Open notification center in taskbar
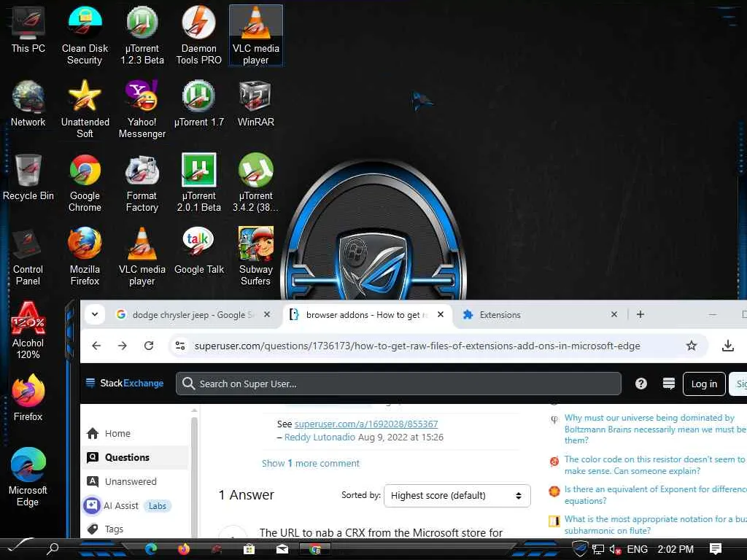The image size is (747, 560). (715, 549)
